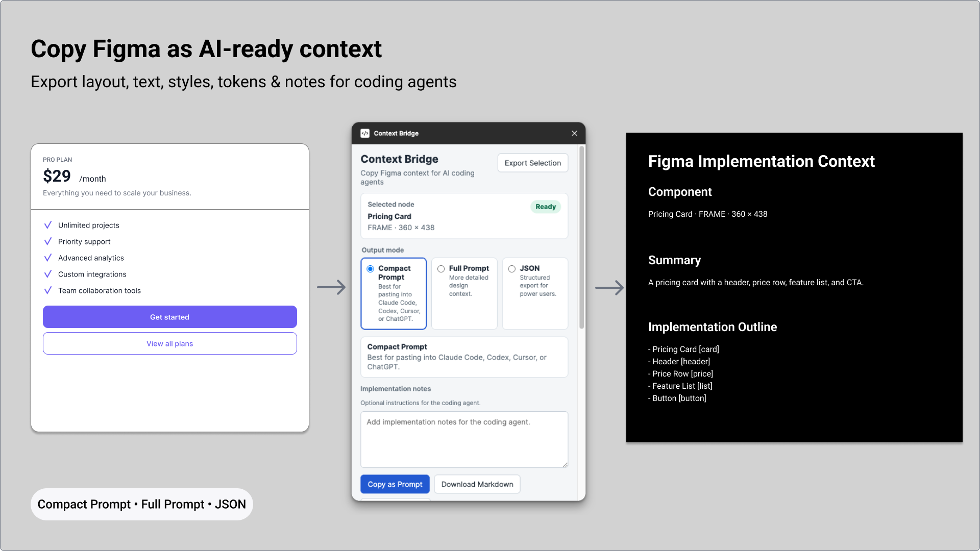This screenshot has height=551, width=980.
Task: Select the JSON output mode
Action: click(535, 293)
